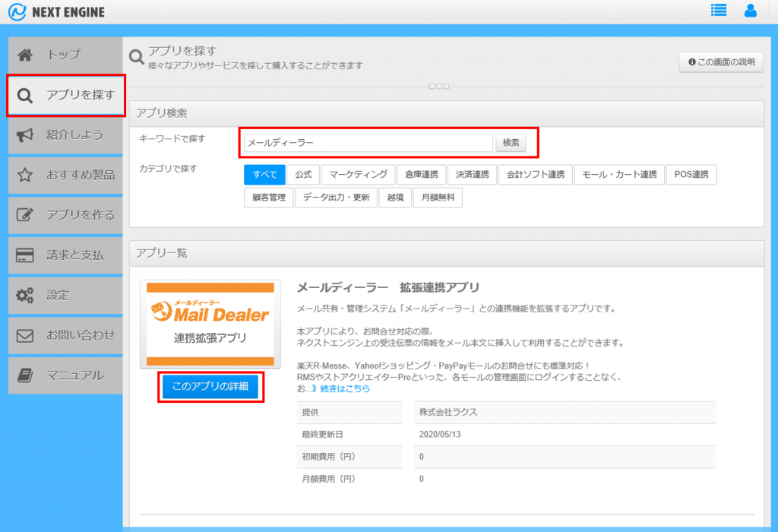Click the 最終更新日 label
This screenshot has width=778, height=532.
point(322,434)
